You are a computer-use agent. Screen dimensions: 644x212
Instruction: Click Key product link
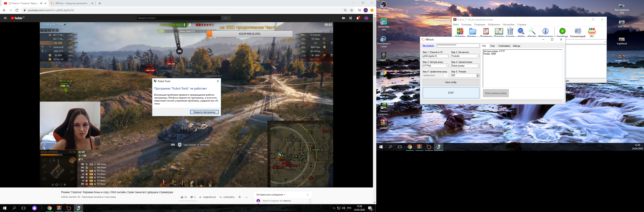click(x=428, y=46)
